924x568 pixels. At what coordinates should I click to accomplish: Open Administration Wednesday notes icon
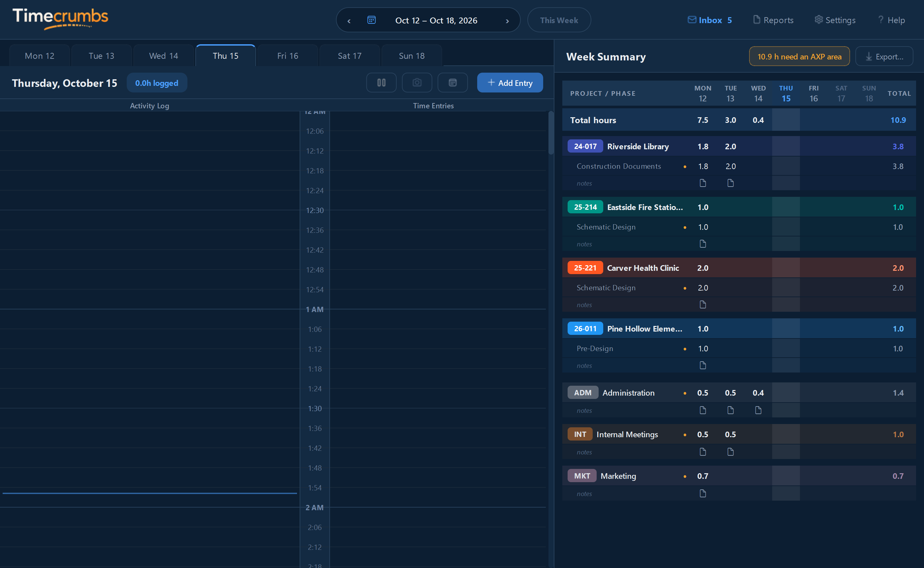pyautogui.click(x=758, y=410)
